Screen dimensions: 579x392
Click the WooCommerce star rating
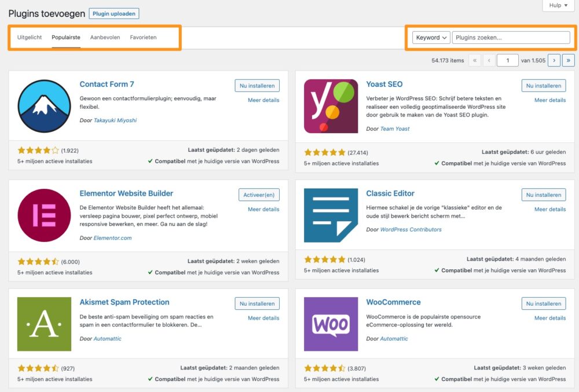[324, 368]
